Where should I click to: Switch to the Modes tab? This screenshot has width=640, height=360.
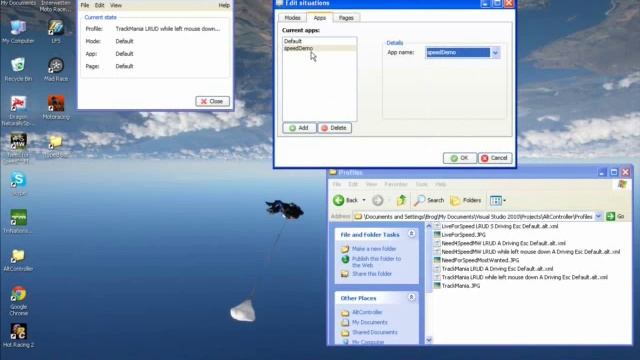[x=292, y=18]
